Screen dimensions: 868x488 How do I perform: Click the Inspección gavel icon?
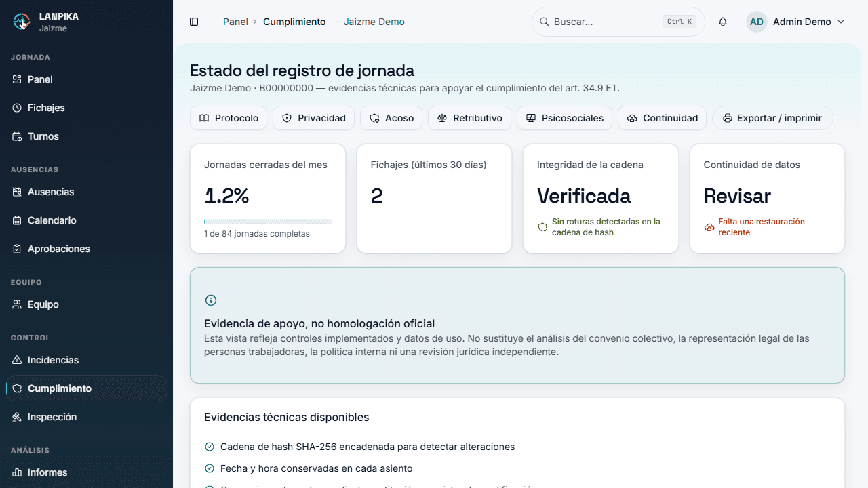(x=17, y=417)
